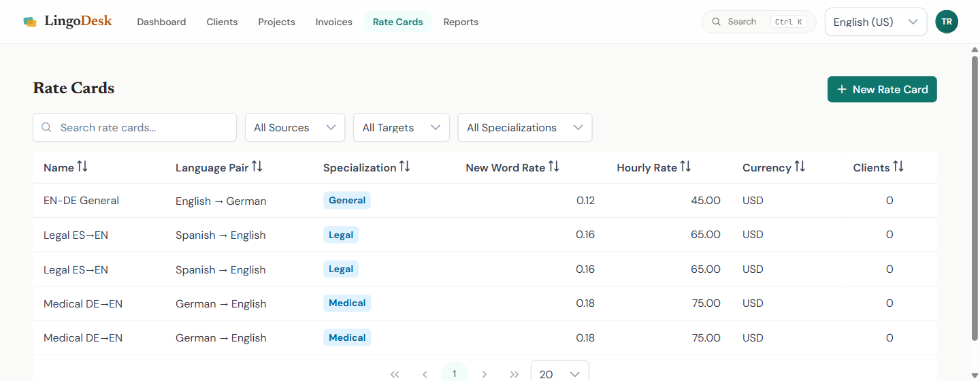Go to first page double-arrow

[x=395, y=374]
